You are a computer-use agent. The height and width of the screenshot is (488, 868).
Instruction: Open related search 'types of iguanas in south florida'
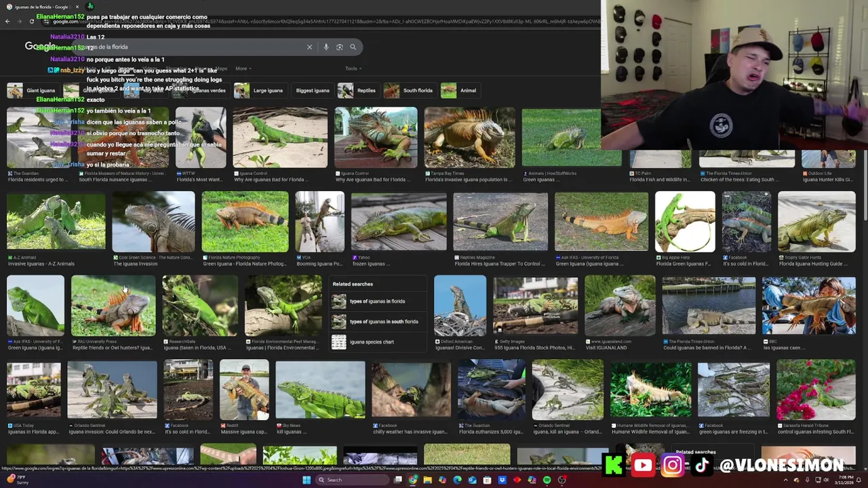click(378, 322)
